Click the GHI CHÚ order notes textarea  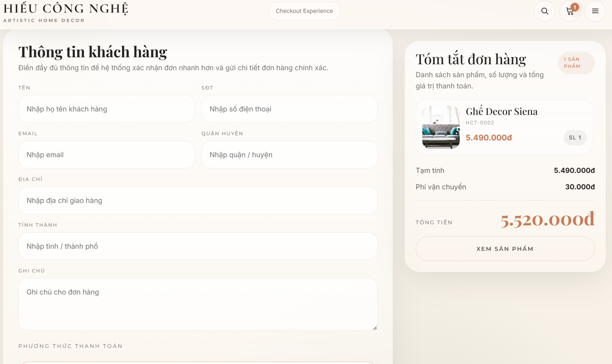click(198, 304)
